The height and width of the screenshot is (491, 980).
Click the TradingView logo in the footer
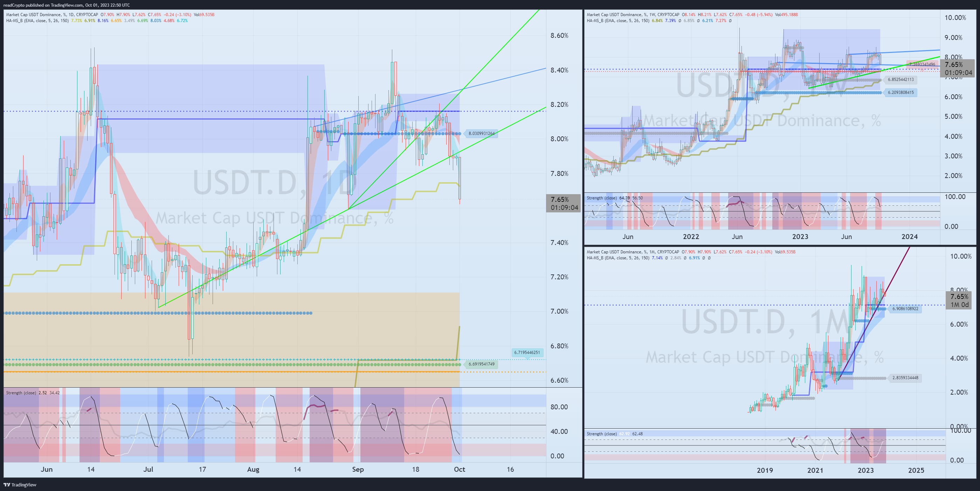[x=20, y=485]
